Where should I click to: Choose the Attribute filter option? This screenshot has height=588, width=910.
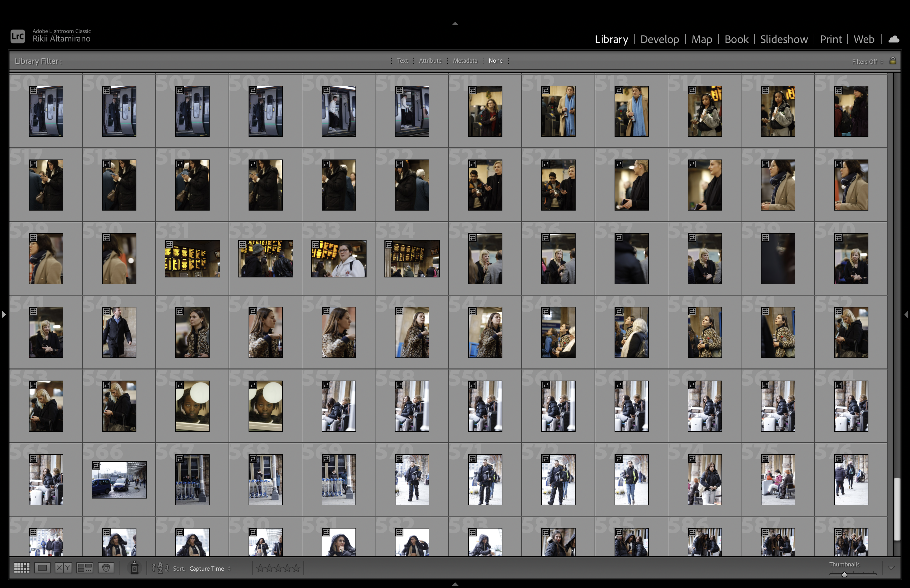(430, 60)
